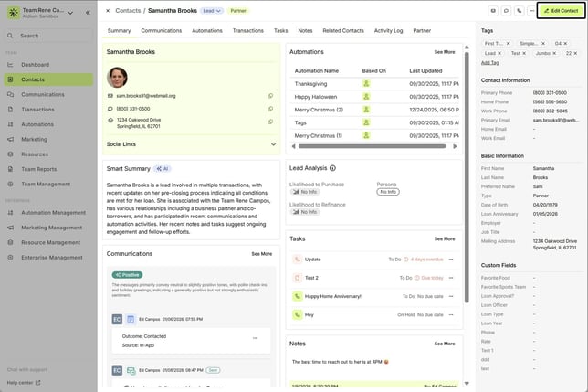Copy Samantha's email address with copy icon

coord(270,95)
